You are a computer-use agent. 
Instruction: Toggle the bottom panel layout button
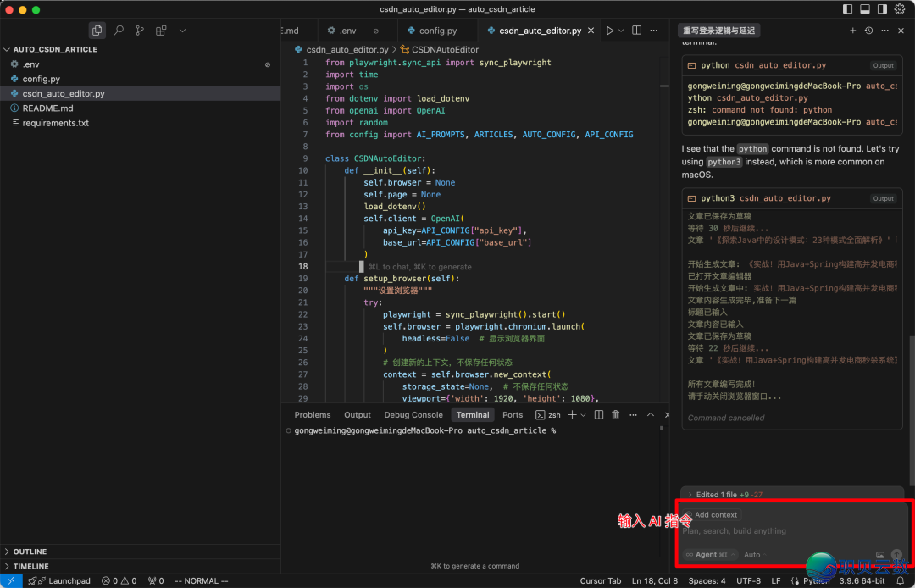(x=865, y=9)
